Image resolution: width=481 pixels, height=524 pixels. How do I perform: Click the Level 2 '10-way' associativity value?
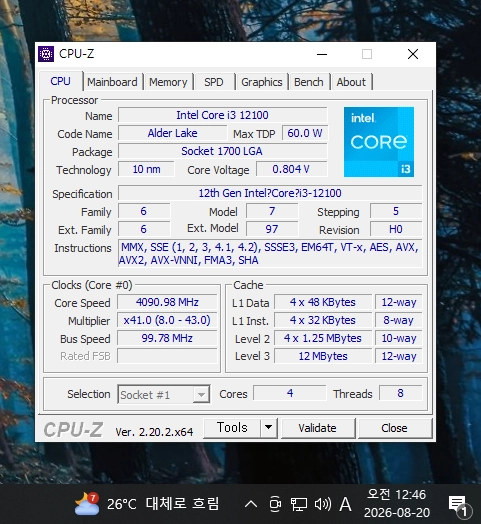coord(399,338)
